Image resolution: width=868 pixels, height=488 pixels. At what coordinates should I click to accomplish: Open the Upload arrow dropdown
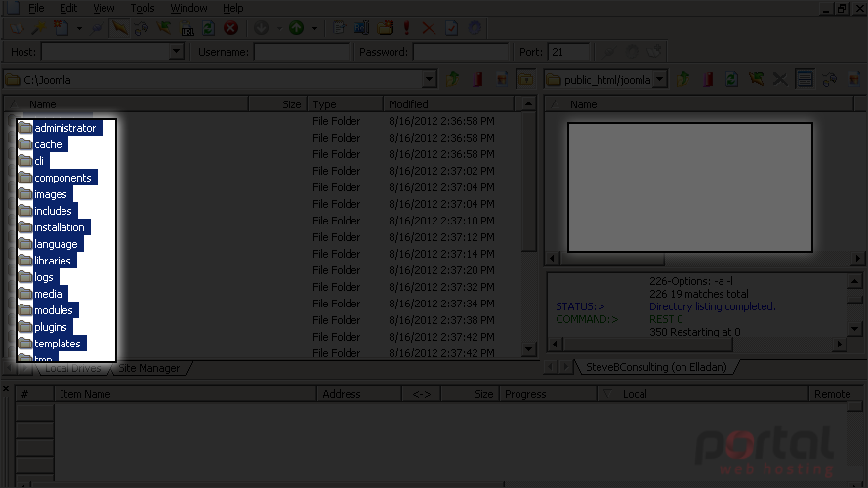(314, 28)
